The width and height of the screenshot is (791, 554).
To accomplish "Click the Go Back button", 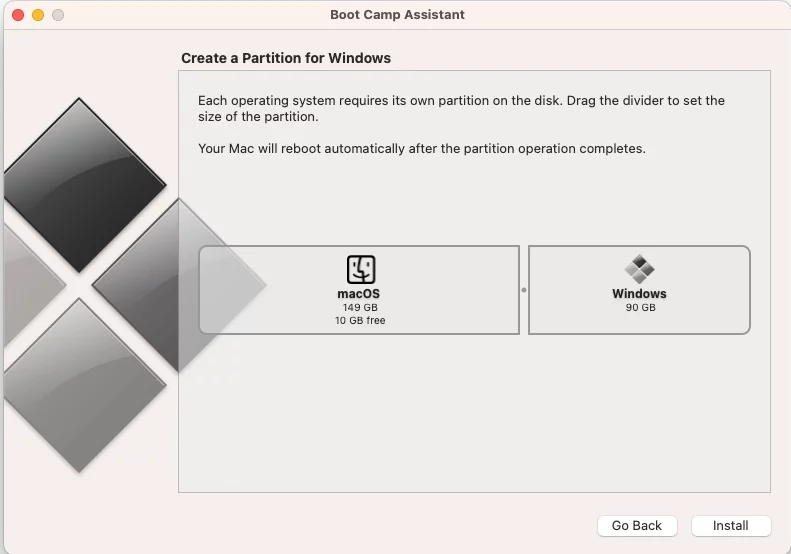I will tap(637, 526).
